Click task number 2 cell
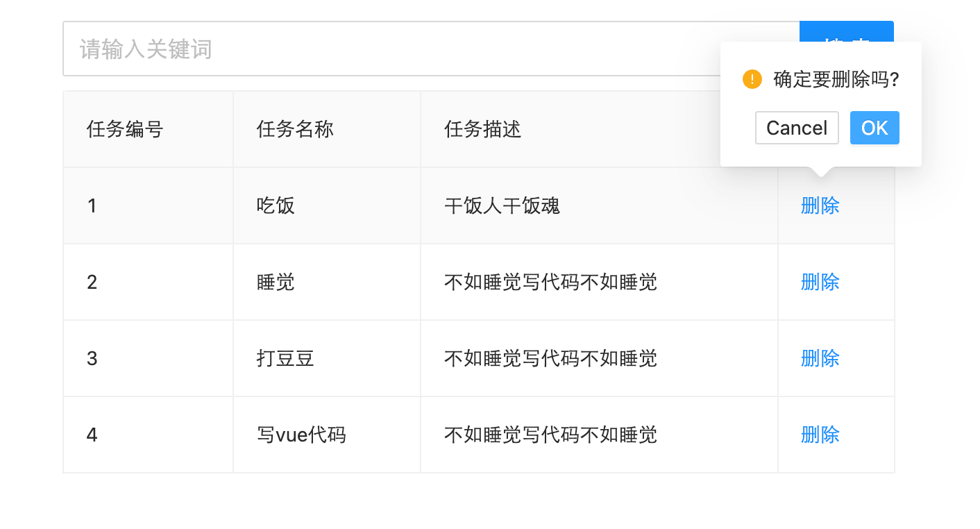The height and width of the screenshot is (529, 980). click(149, 282)
